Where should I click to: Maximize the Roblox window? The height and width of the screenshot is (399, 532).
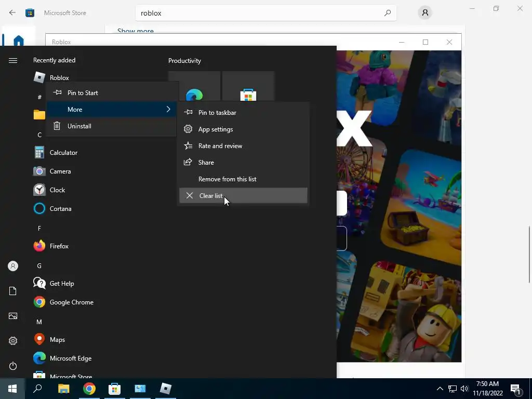tap(425, 42)
